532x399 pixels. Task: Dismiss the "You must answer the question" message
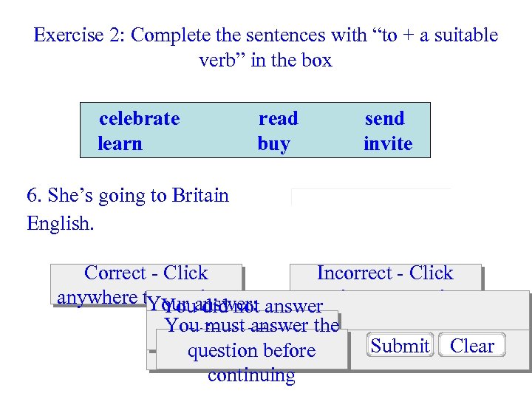252,326
